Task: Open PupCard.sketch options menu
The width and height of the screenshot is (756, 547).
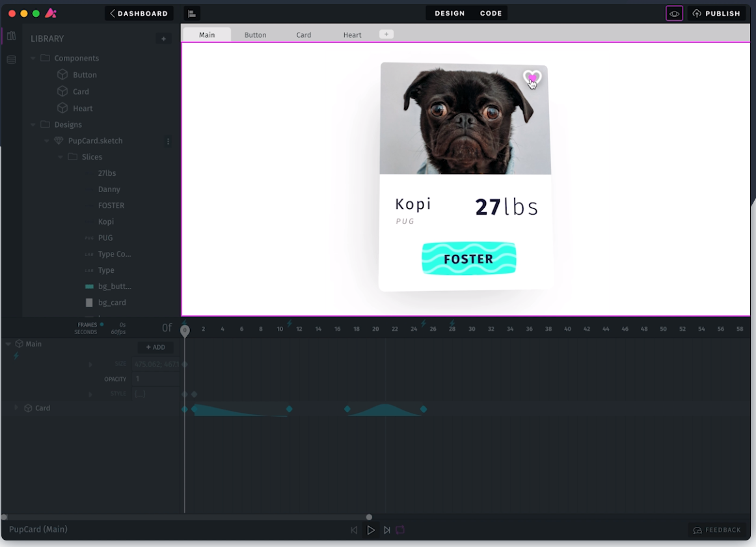Action: pos(168,141)
